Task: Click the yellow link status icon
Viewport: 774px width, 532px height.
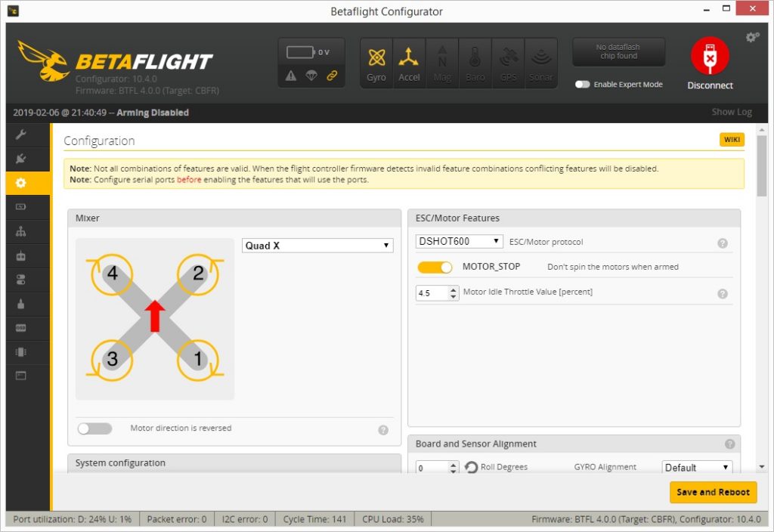Action: point(333,76)
